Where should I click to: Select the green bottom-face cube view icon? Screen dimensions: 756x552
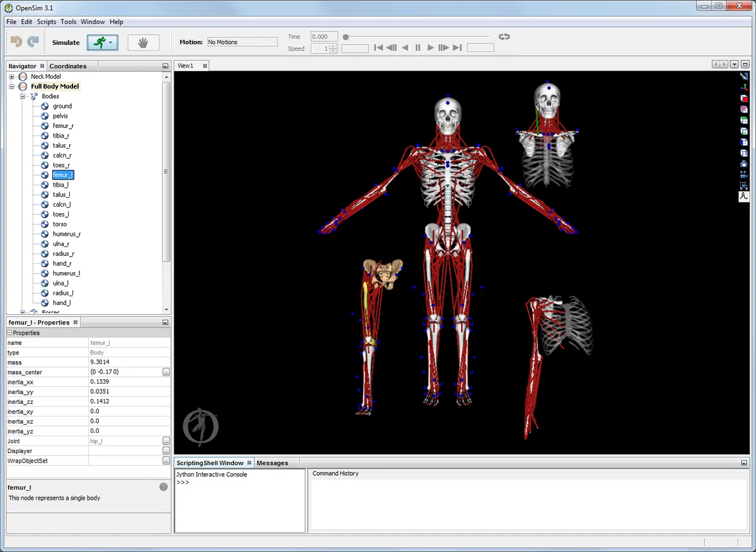tap(744, 131)
